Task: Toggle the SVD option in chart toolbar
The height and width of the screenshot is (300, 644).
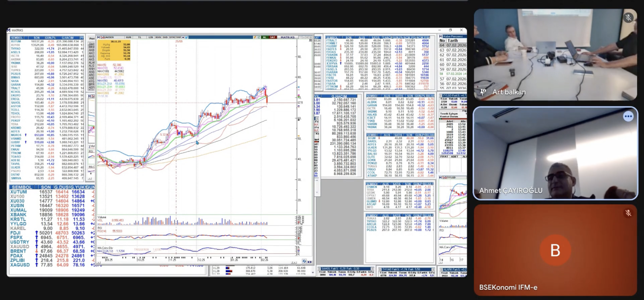Action: pyautogui.click(x=165, y=37)
